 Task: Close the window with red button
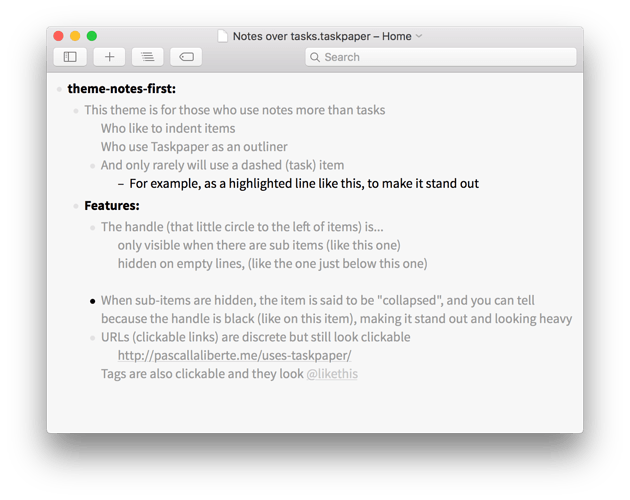coord(58,36)
